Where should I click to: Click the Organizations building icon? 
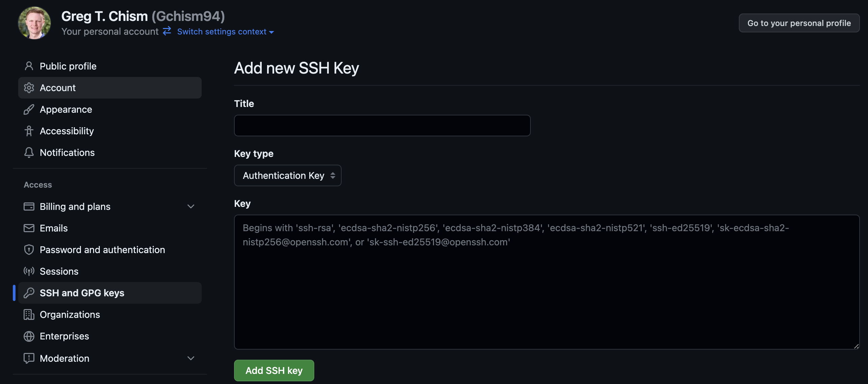pos(29,314)
